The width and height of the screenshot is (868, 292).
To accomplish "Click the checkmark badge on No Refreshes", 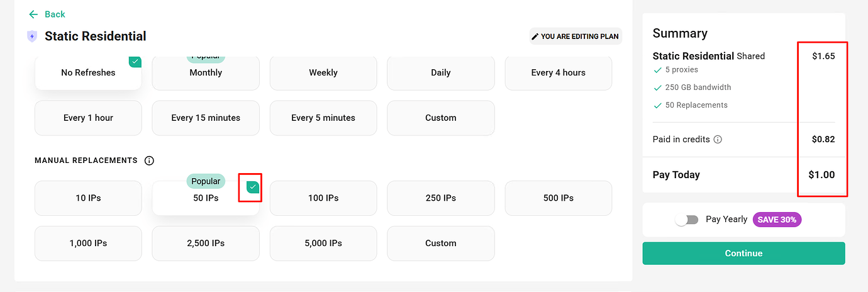I will pyautogui.click(x=135, y=62).
